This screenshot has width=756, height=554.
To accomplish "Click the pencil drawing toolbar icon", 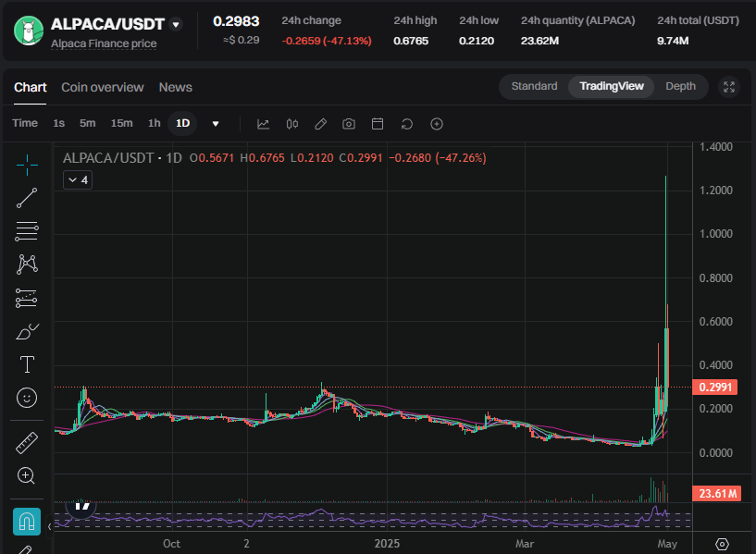I will tap(320, 124).
